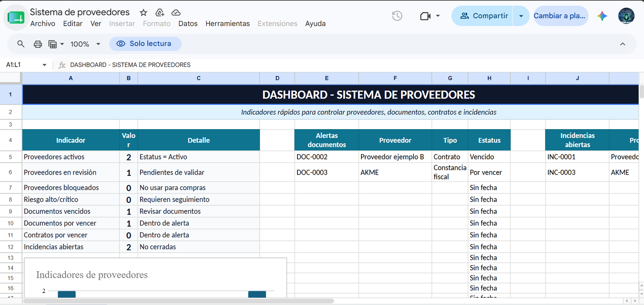Select the Estatus = Activo cell

click(x=199, y=157)
